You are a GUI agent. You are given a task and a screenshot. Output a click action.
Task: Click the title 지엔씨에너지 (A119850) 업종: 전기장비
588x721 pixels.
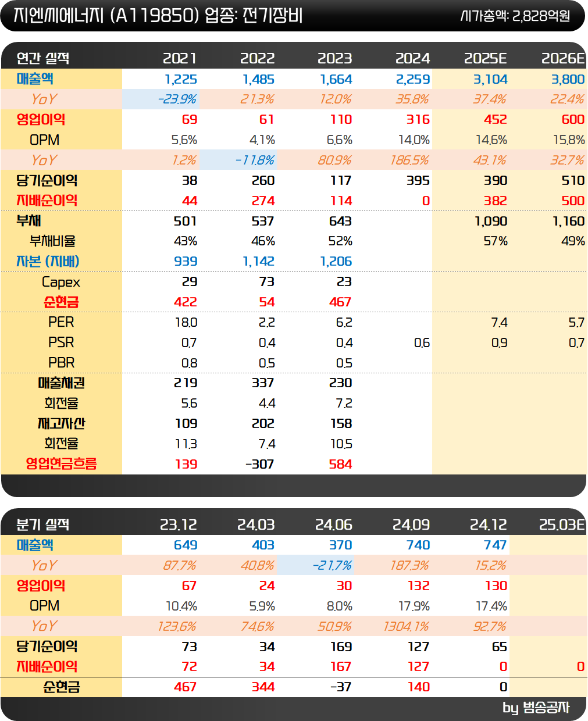157,15
